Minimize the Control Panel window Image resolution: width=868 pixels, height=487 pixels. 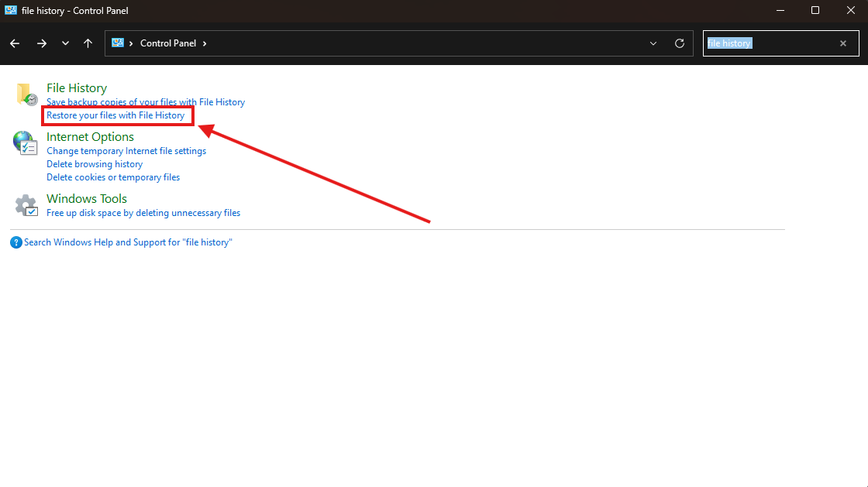click(x=780, y=10)
